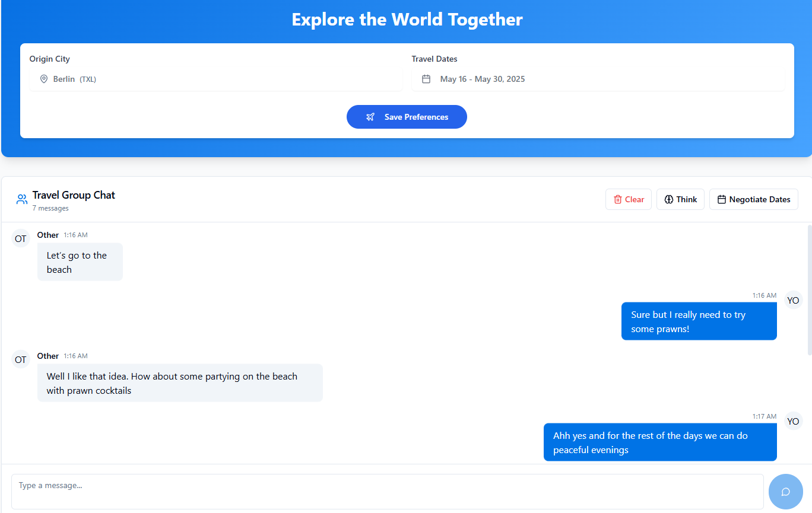Click the '7 messages' count text
Viewport: 812px width, 513px height.
click(50, 208)
